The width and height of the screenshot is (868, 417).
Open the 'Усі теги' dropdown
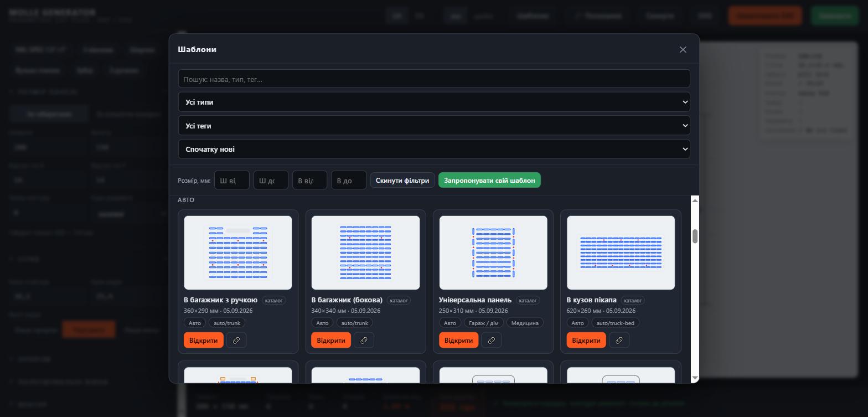[434, 126]
